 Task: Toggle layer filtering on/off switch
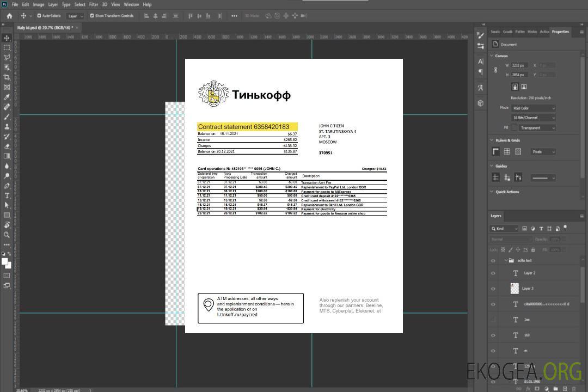coord(565,228)
